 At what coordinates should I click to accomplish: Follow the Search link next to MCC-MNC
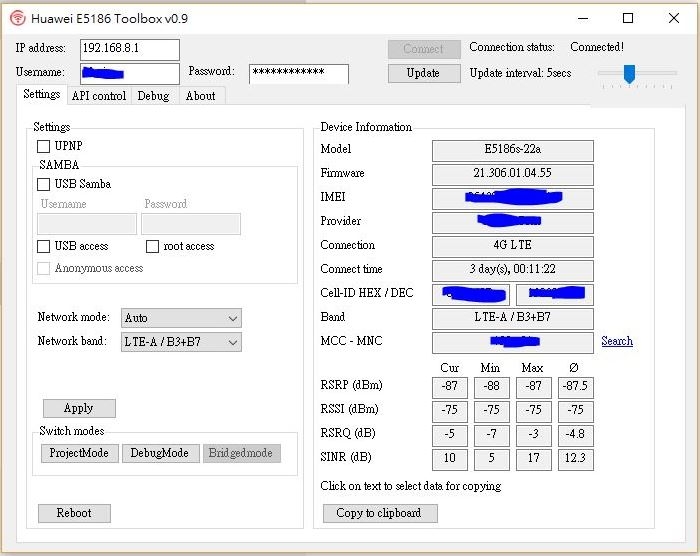coord(617,341)
